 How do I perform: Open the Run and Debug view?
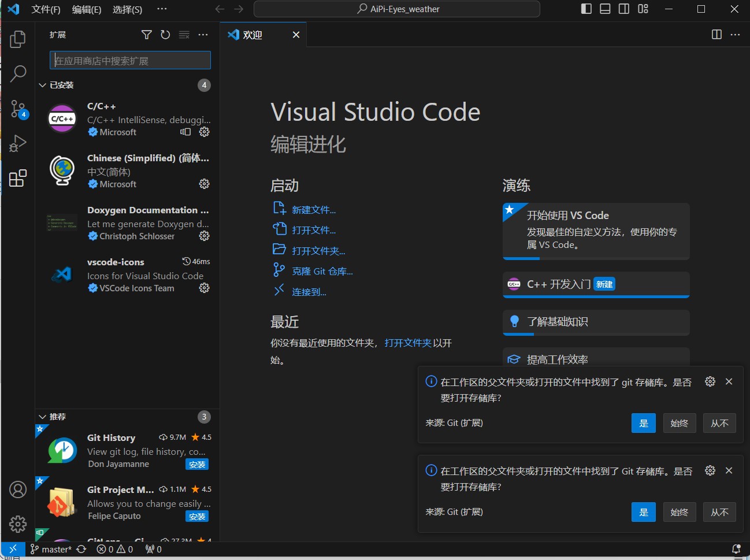click(x=18, y=143)
